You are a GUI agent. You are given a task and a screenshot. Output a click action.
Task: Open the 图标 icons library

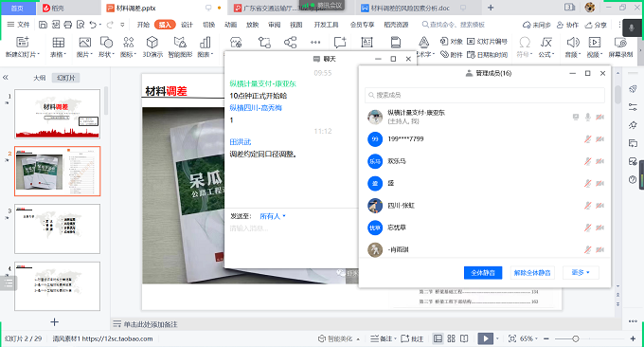(129, 46)
